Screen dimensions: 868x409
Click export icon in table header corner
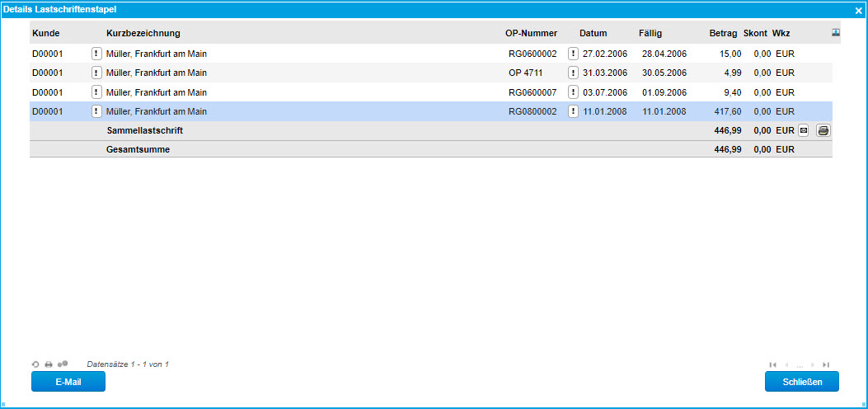(836, 33)
